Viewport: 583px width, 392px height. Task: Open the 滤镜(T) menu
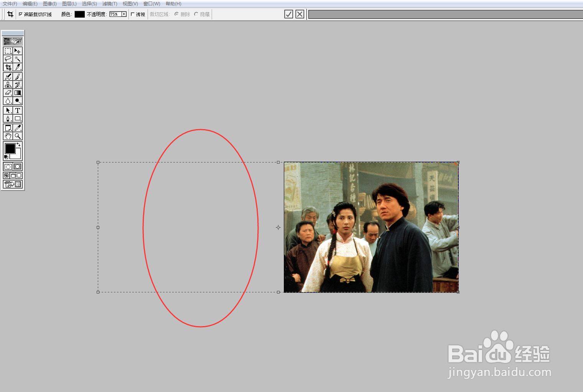(110, 4)
